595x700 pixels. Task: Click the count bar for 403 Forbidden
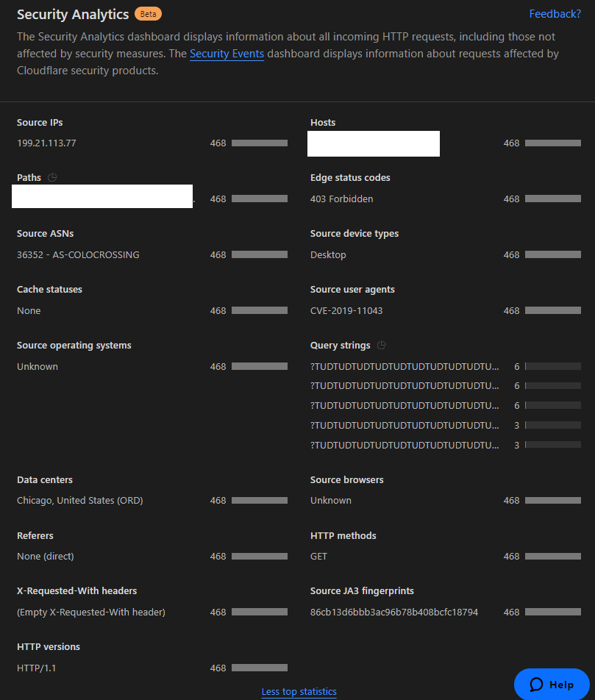pos(553,199)
